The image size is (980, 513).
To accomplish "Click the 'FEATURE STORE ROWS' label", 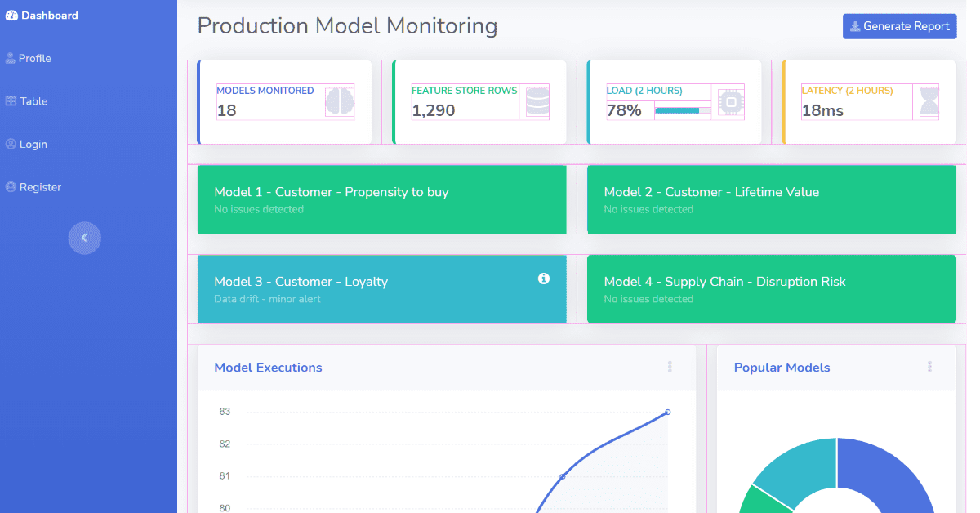I will [464, 91].
